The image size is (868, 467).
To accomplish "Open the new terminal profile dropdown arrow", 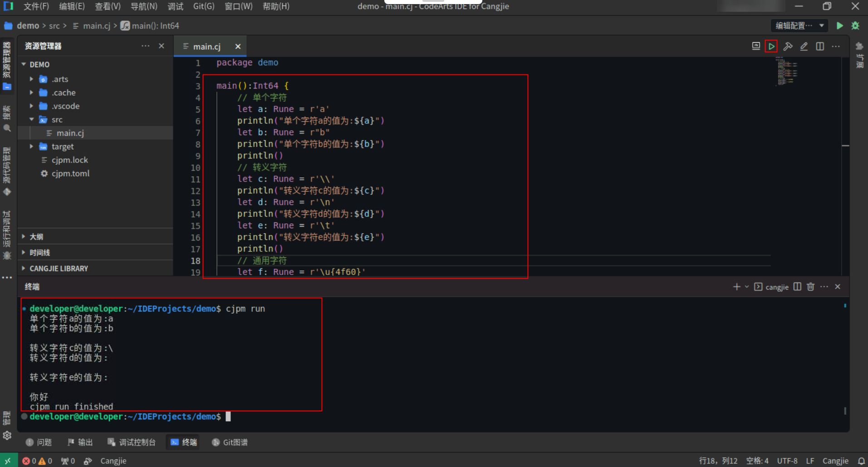I will (747, 287).
